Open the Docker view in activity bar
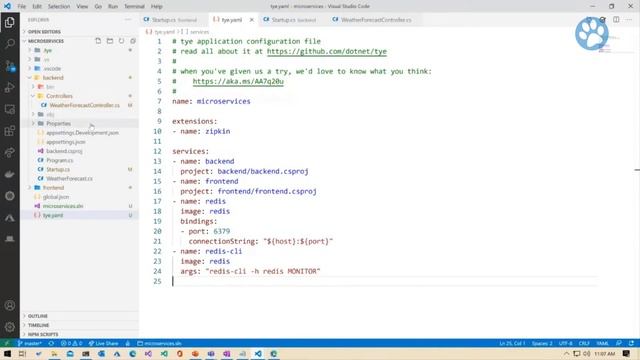The image size is (640, 360). (10, 174)
